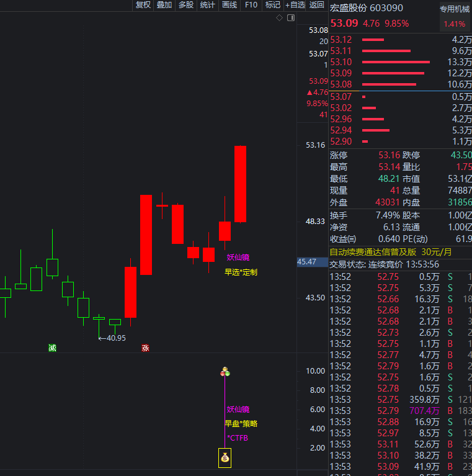Viewport: 472px width, 476px height.
Task: Click the three-colored balls indicator icon
Action: point(225,372)
